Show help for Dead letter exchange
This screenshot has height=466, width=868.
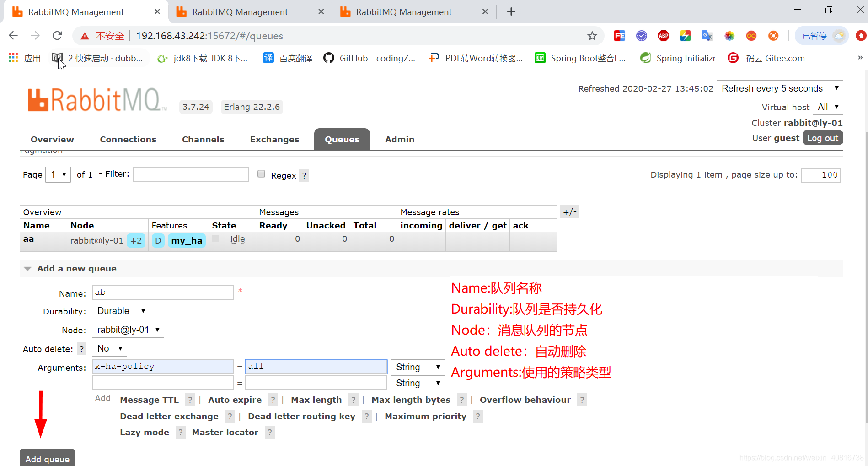(x=230, y=416)
